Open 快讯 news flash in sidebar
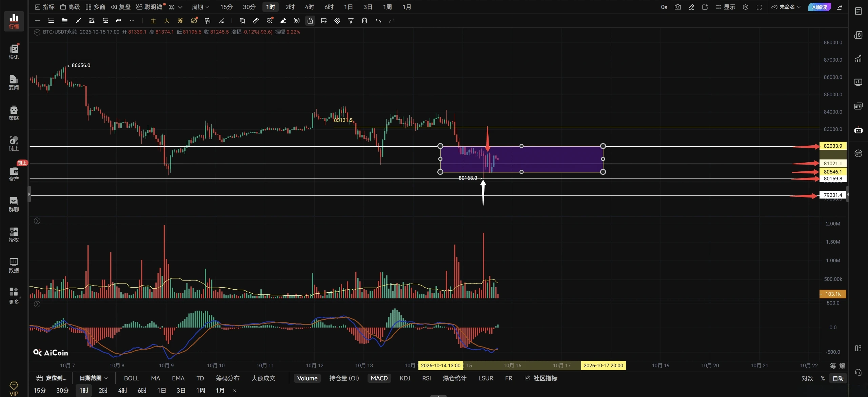This screenshot has width=868, height=397. tap(14, 52)
